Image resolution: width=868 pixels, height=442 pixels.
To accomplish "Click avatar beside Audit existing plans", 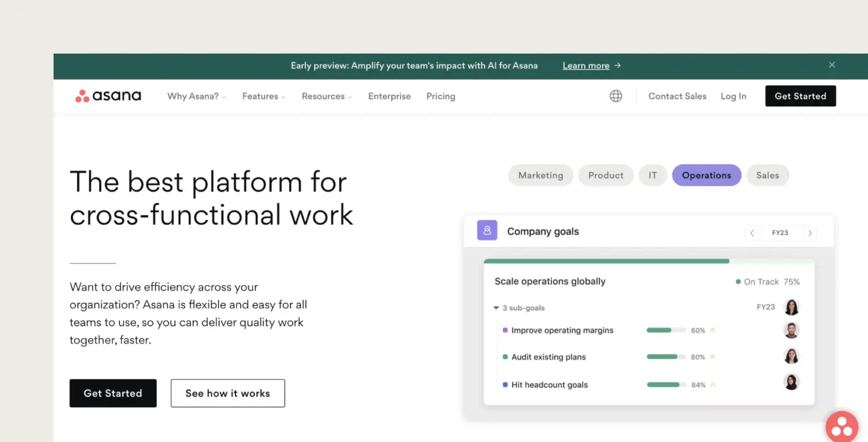I will click(x=791, y=356).
